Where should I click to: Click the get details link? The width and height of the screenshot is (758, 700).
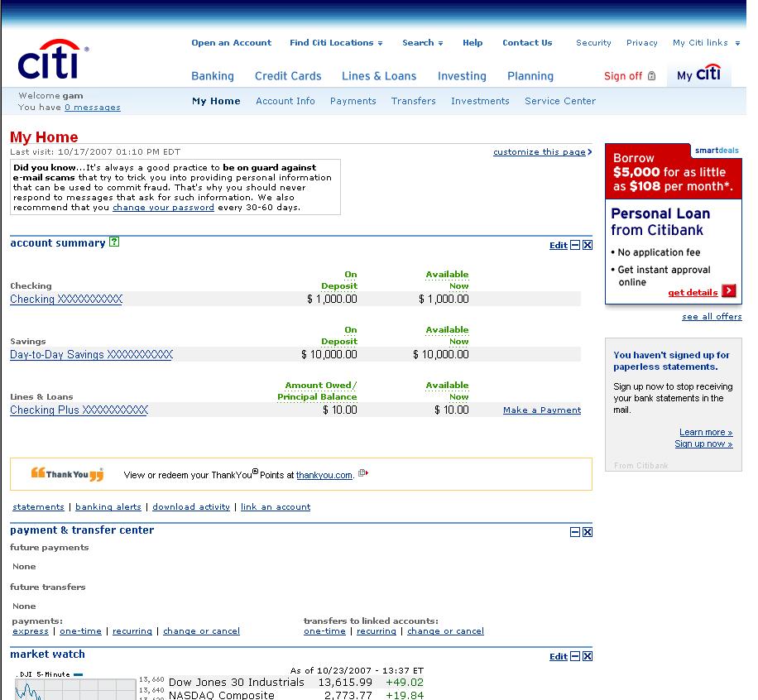(x=693, y=292)
